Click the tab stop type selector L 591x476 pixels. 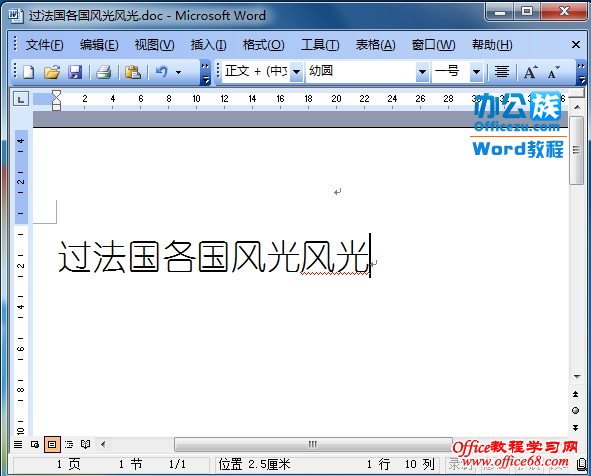[x=21, y=99]
